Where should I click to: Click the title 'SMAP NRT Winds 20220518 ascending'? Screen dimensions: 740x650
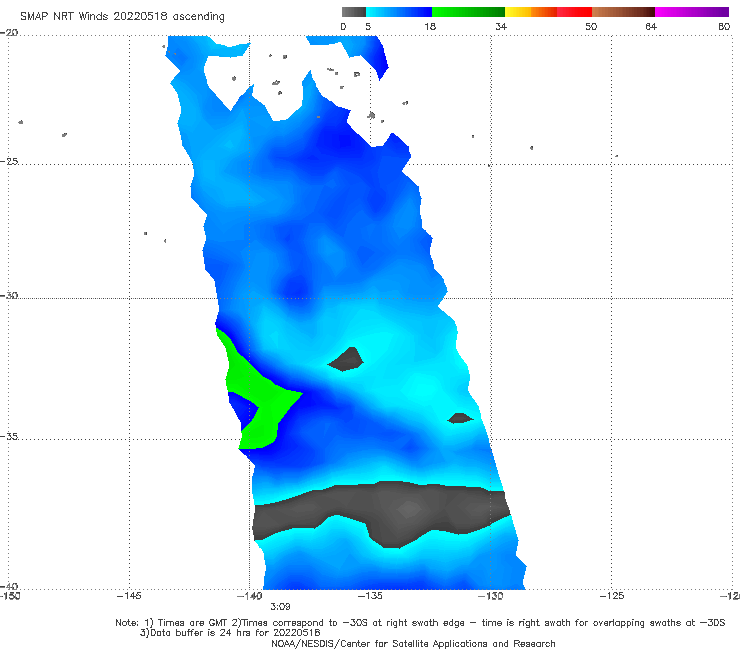click(x=122, y=16)
